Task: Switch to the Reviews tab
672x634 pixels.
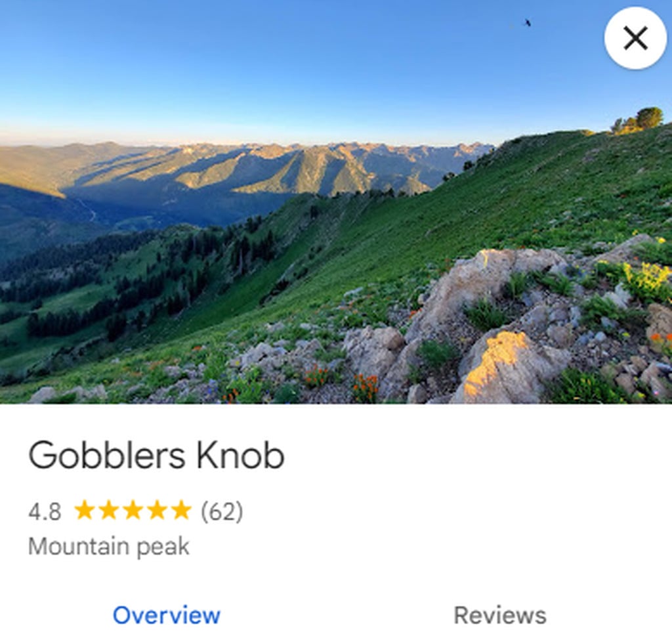Action: 500,615
